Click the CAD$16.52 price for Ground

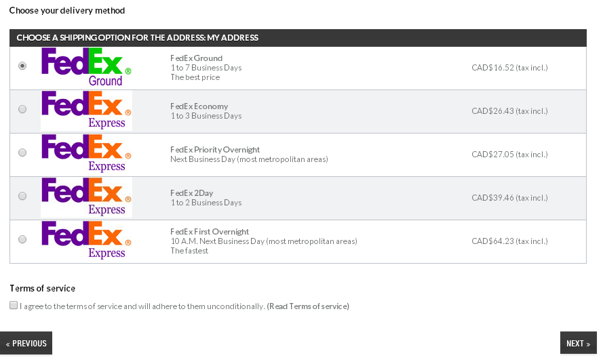(509, 68)
